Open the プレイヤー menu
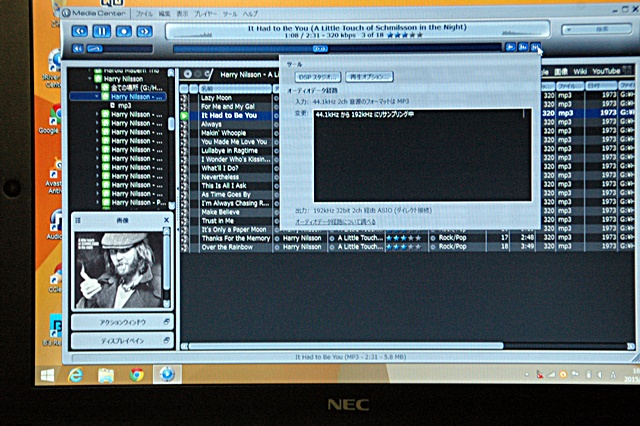 point(205,13)
